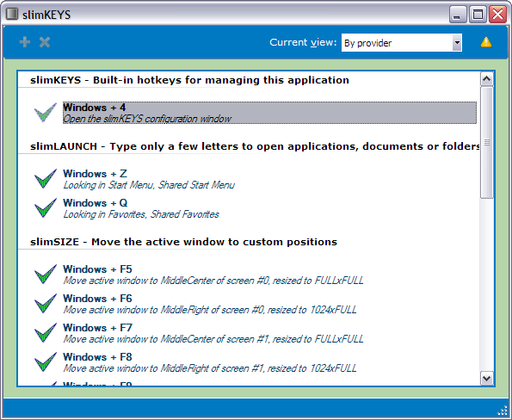The image size is (512, 420).
Task: Toggle the Windows + F6 checkmark
Action: [45, 304]
